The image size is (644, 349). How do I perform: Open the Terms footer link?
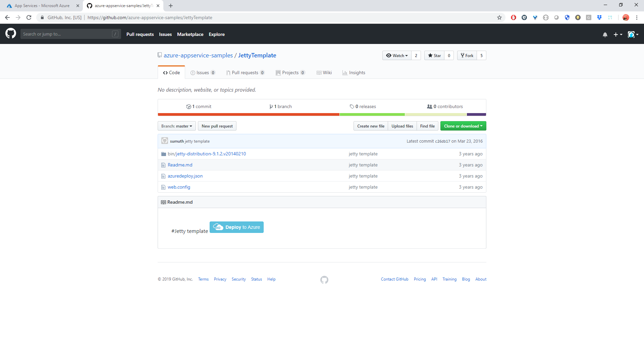click(x=203, y=279)
